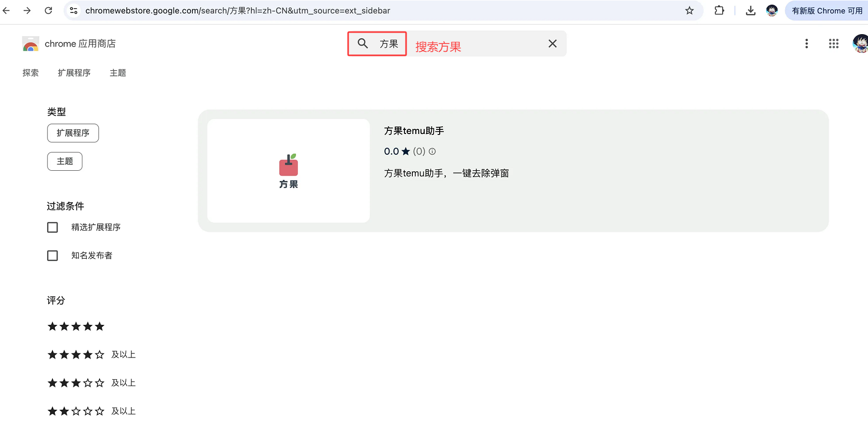The image size is (868, 432).
Task: Filter type by 主题 chip
Action: pos(65,161)
